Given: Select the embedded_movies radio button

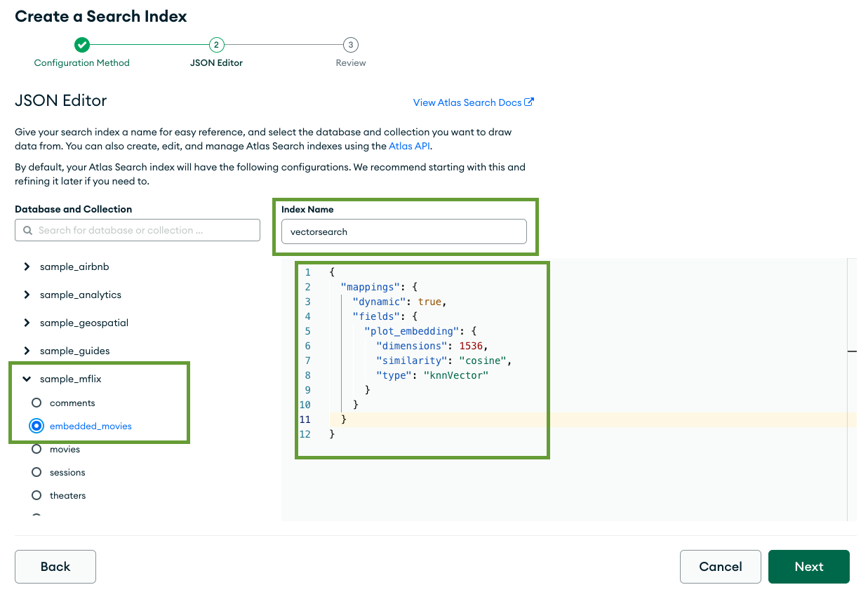Looking at the screenshot, I should tap(36, 426).
